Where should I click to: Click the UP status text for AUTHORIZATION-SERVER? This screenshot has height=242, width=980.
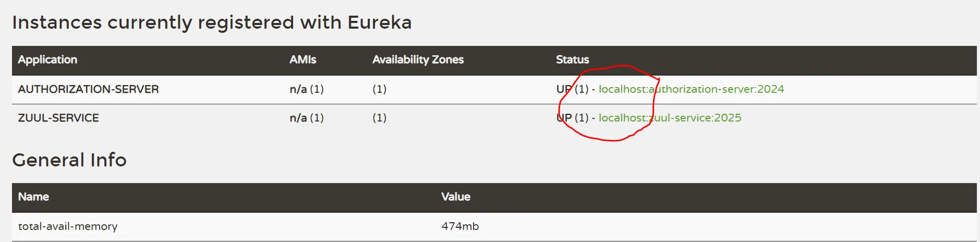(564, 89)
